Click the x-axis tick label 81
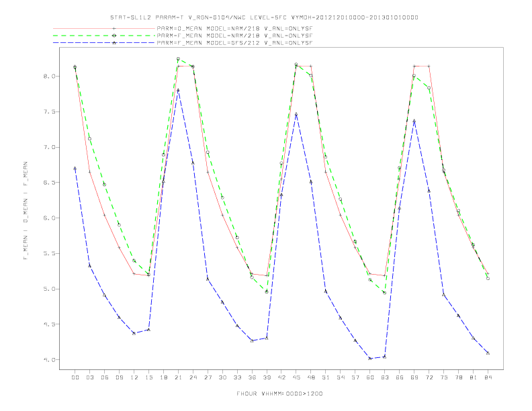 tap(474, 377)
